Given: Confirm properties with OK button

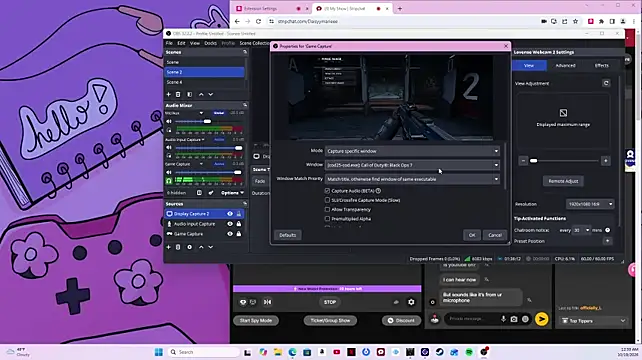Looking at the screenshot, I should point(472,235).
